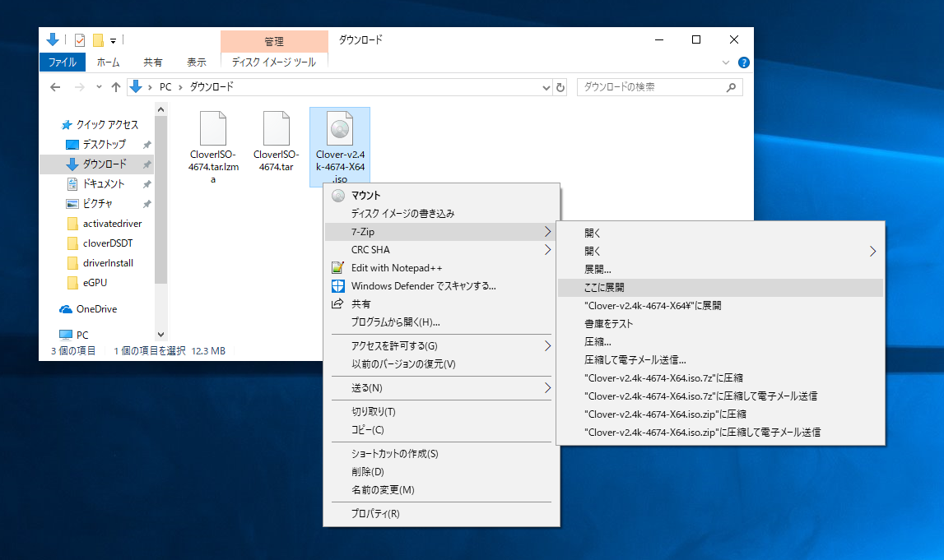Choose 切り取り(T)

[x=441, y=412]
